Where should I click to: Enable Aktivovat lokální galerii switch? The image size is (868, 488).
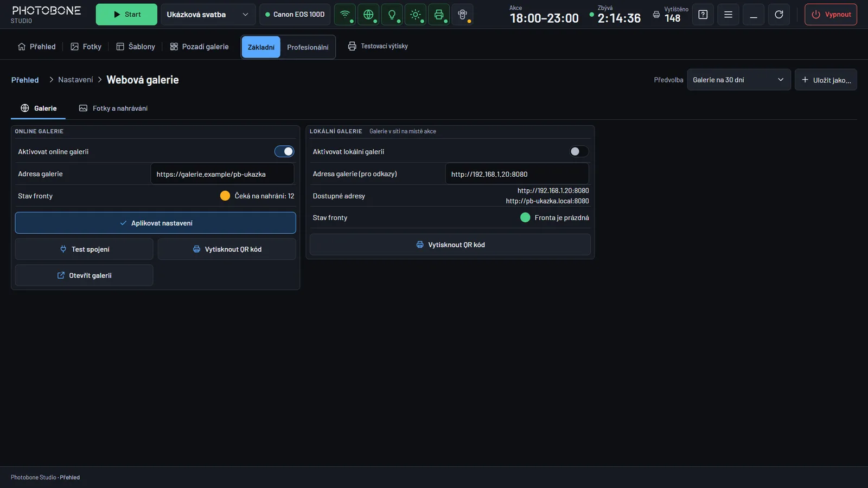coord(579,151)
